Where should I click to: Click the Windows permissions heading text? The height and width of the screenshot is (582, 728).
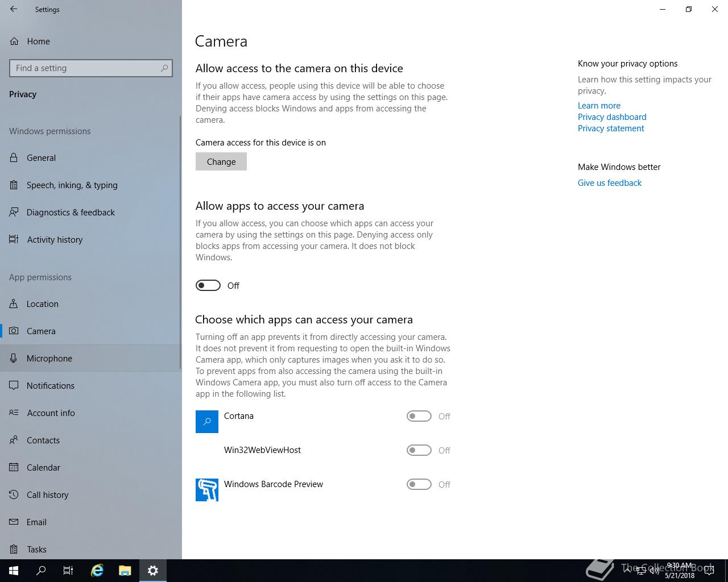pyautogui.click(x=50, y=131)
